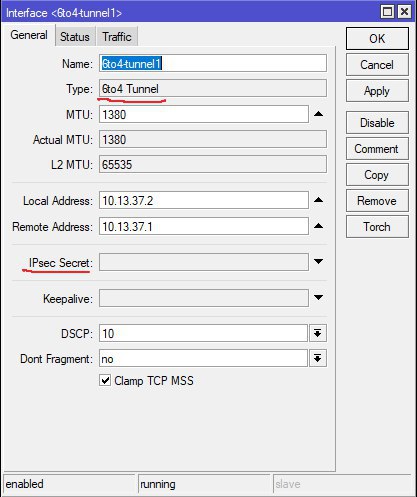Open the Dont Fragment dropdown
Viewport: 417px width, 497px height.
point(318,358)
